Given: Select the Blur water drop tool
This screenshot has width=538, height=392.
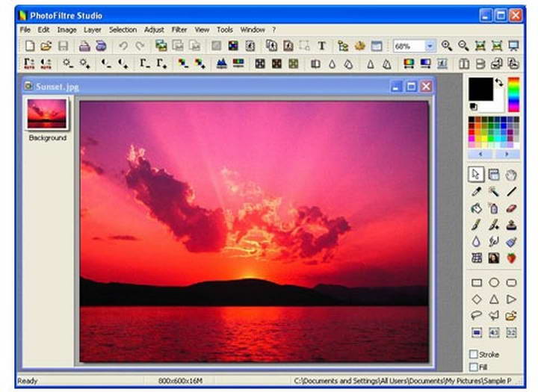Looking at the screenshot, I should (477, 242).
